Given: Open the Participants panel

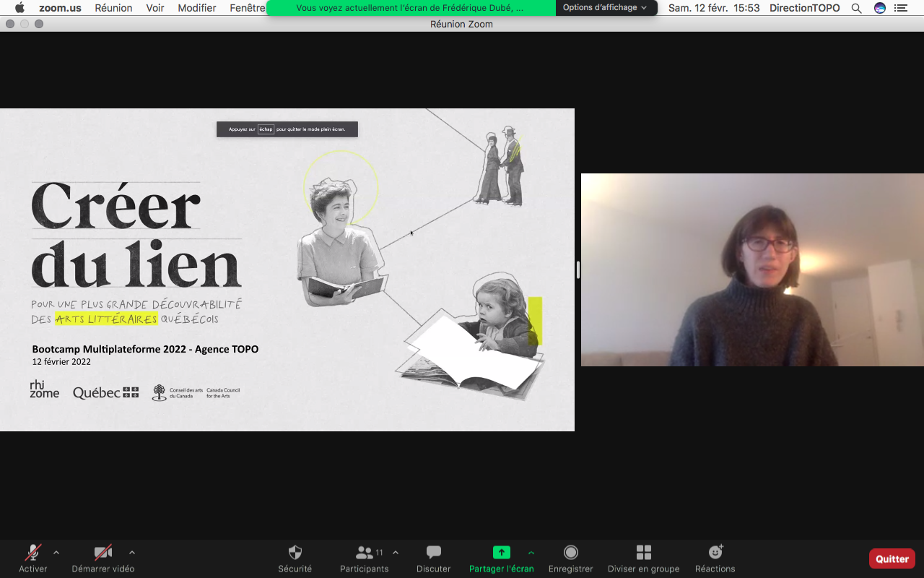Looking at the screenshot, I should click(365, 553).
